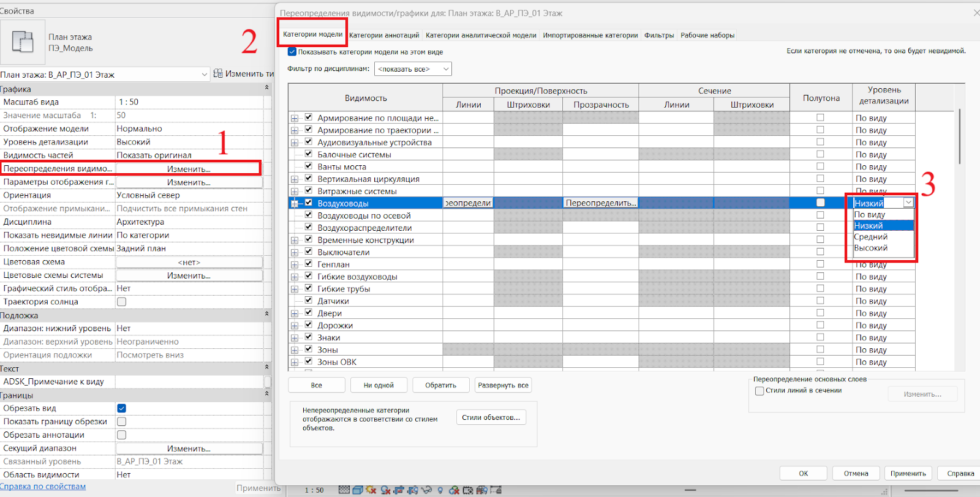The image size is (980, 497).
Task: Click the 'ADSK_Примечание к виду' value field
Action: tap(189, 382)
